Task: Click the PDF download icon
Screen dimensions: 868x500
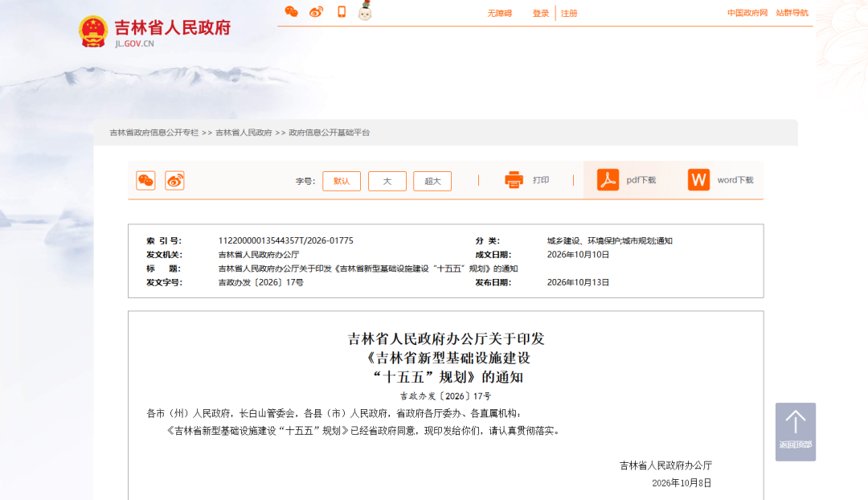Action: 608,180
